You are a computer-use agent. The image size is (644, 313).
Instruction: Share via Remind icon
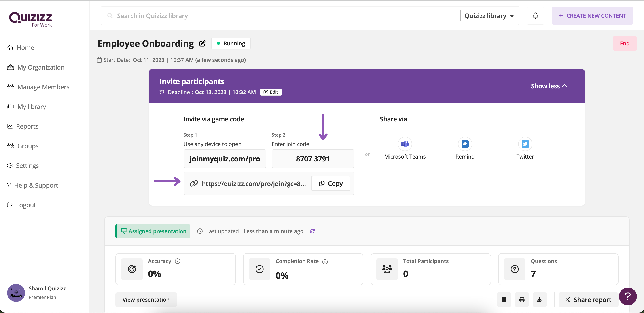465,144
